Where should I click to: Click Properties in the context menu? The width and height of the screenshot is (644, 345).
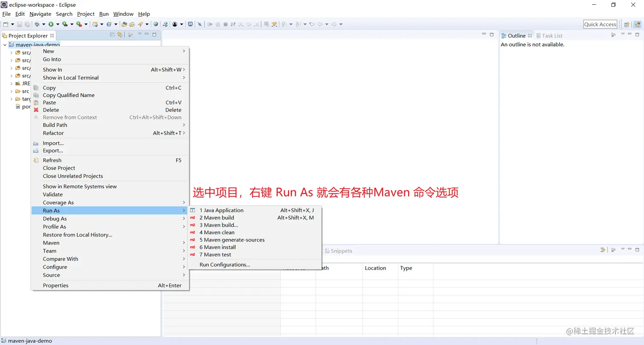pos(110,285)
